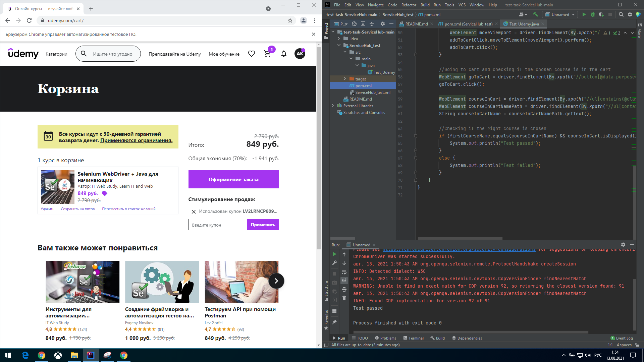Toggle Scroll to End in Run console
644x362 pixels.
coord(344,281)
